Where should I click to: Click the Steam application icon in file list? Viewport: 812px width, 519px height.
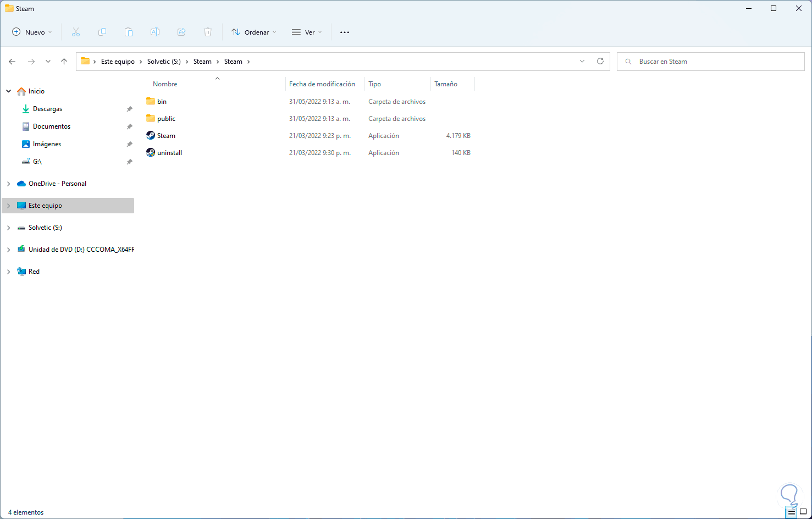(x=151, y=135)
